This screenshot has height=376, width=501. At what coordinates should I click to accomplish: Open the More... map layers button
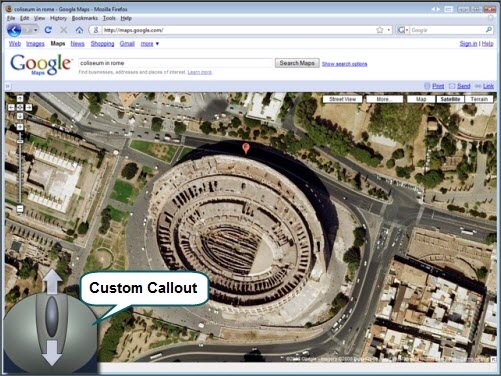click(385, 99)
